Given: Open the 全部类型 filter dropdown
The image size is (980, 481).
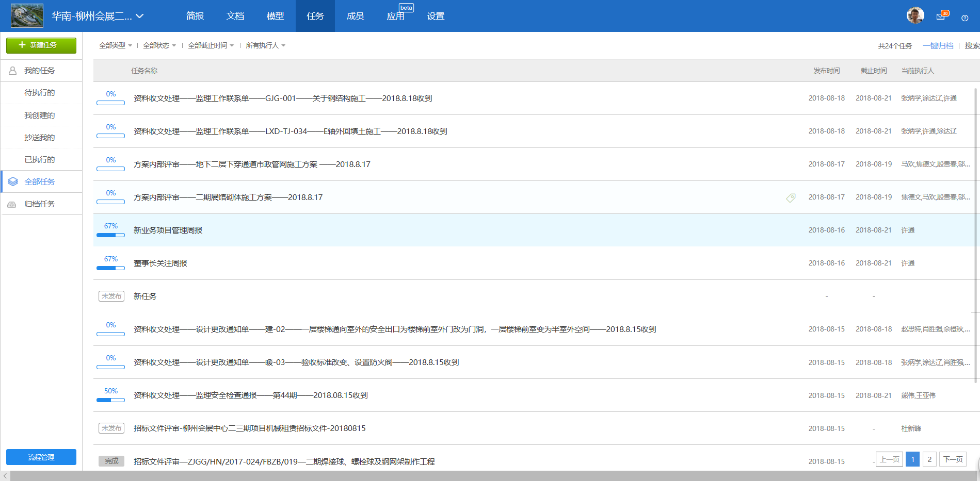Looking at the screenshot, I should (115, 45).
